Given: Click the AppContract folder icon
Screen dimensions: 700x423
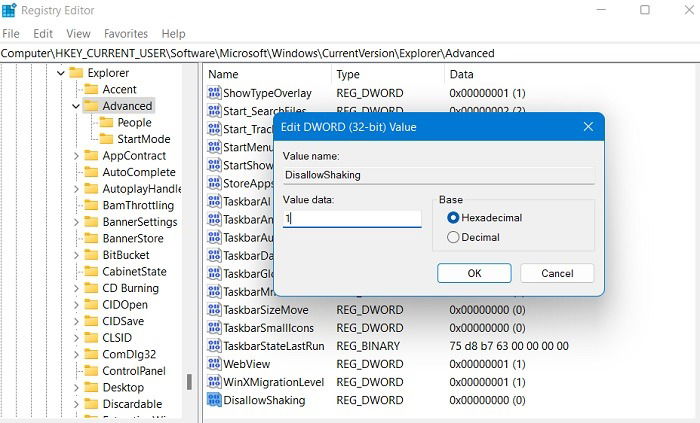Looking at the screenshot, I should [91, 155].
